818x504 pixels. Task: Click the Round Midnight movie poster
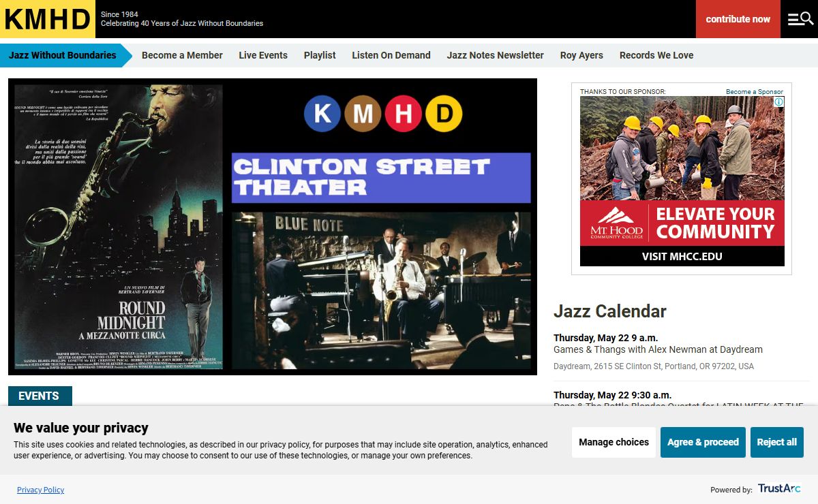tap(119, 226)
